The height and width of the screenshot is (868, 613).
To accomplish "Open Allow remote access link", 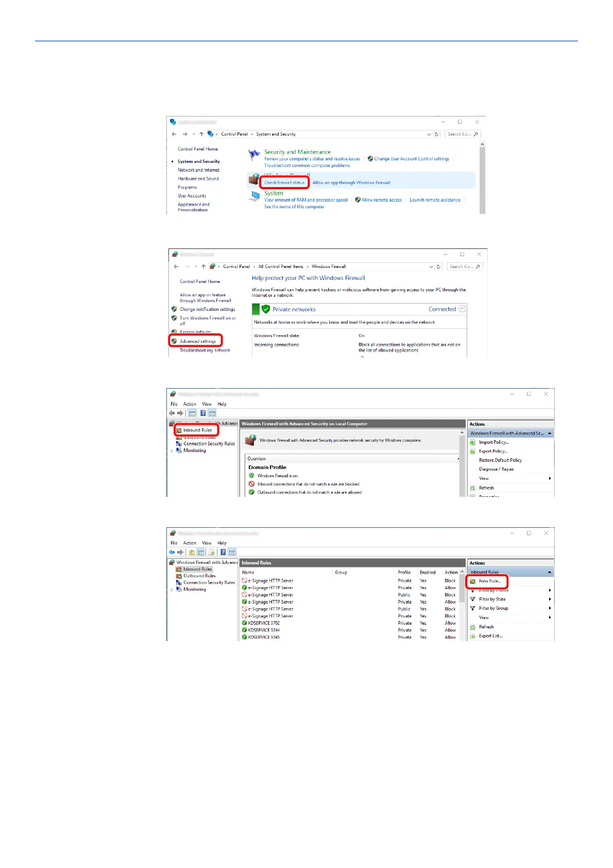I will (382, 200).
